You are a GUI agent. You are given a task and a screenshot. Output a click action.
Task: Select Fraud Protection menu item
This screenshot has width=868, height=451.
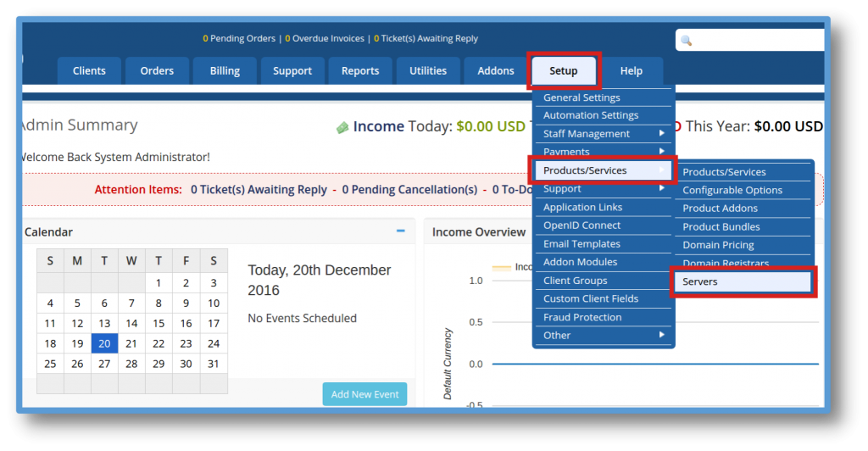(582, 317)
